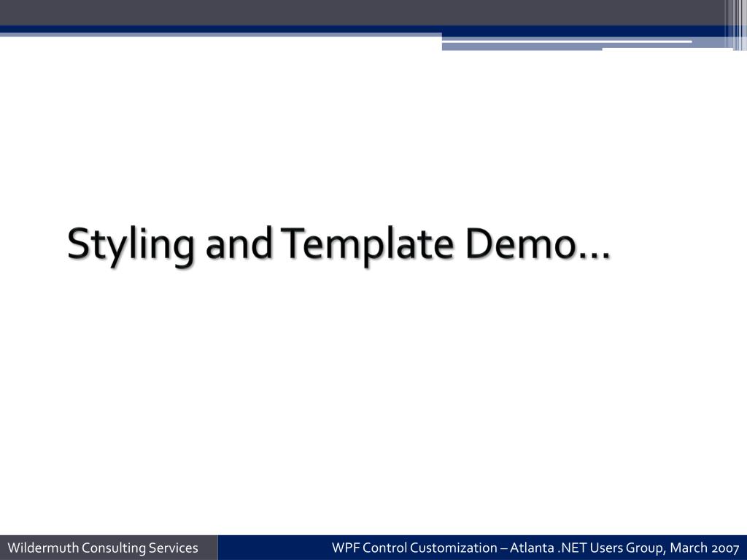Click 'Wildermuth Consulting Services' footer text
The height and width of the screenshot is (560, 747).
click(103, 548)
